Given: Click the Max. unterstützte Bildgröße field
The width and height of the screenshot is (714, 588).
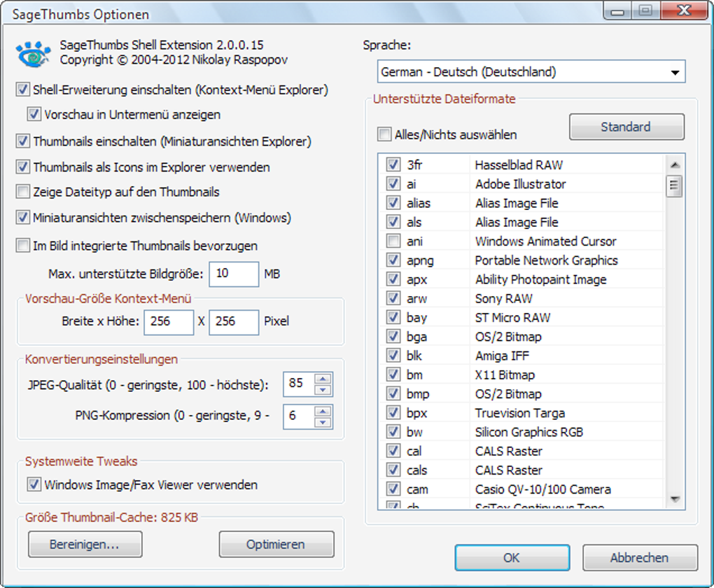Looking at the screenshot, I should click(x=234, y=274).
